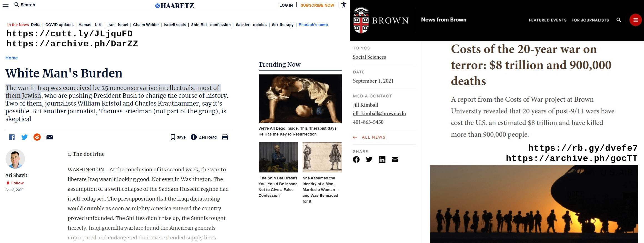Print the Haaretz article

coord(225,137)
